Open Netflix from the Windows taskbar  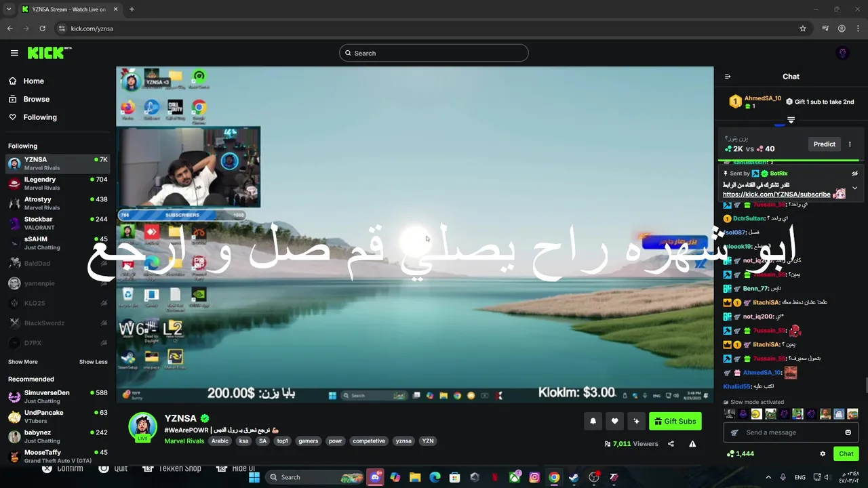[x=494, y=477]
